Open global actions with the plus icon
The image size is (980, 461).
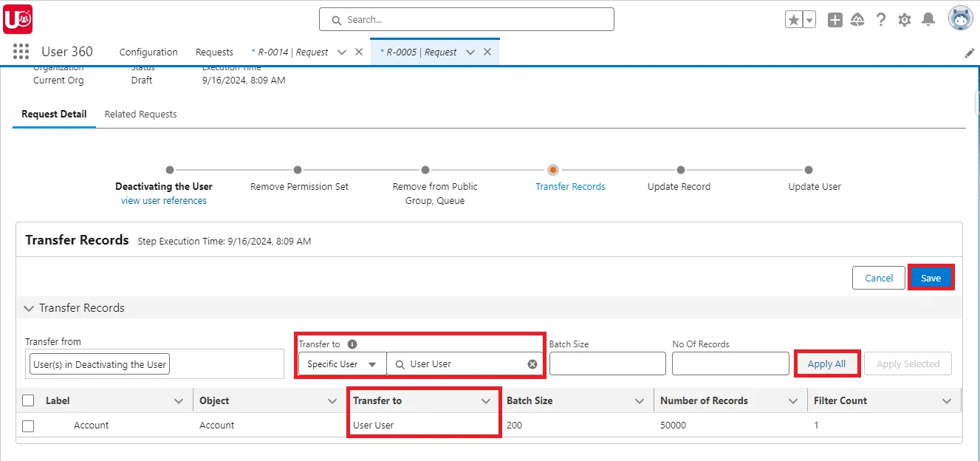coord(835,20)
